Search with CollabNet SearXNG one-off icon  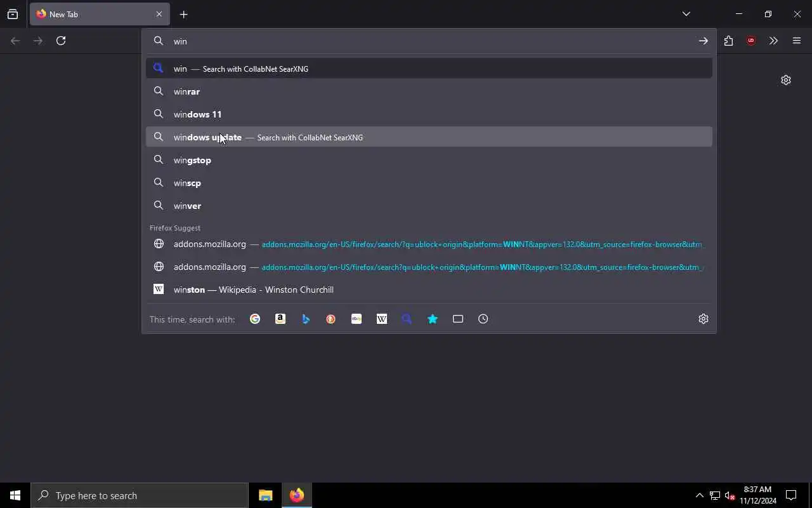click(407, 319)
